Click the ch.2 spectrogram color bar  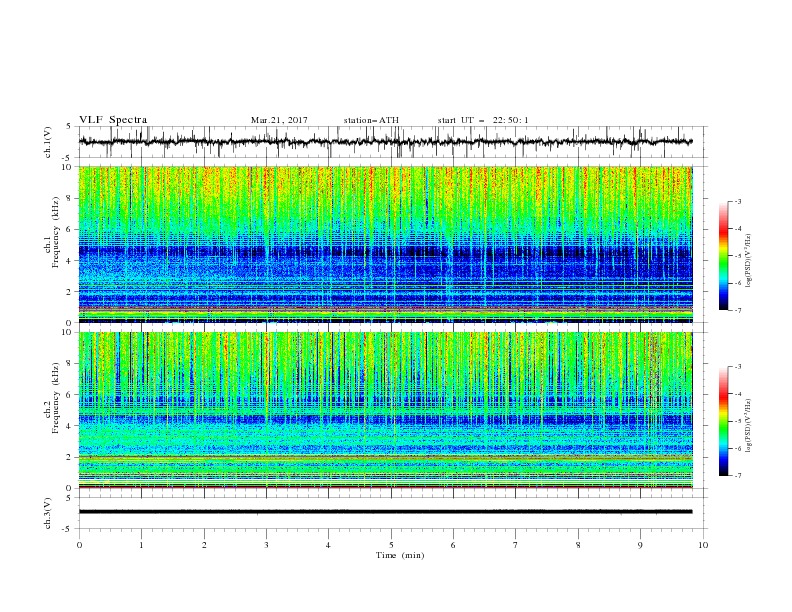[724, 421]
